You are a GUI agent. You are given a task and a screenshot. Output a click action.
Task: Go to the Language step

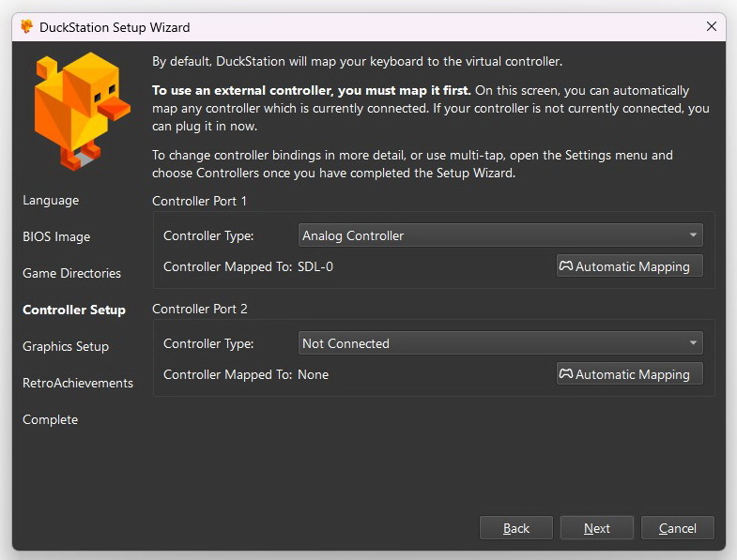tap(51, 200)
